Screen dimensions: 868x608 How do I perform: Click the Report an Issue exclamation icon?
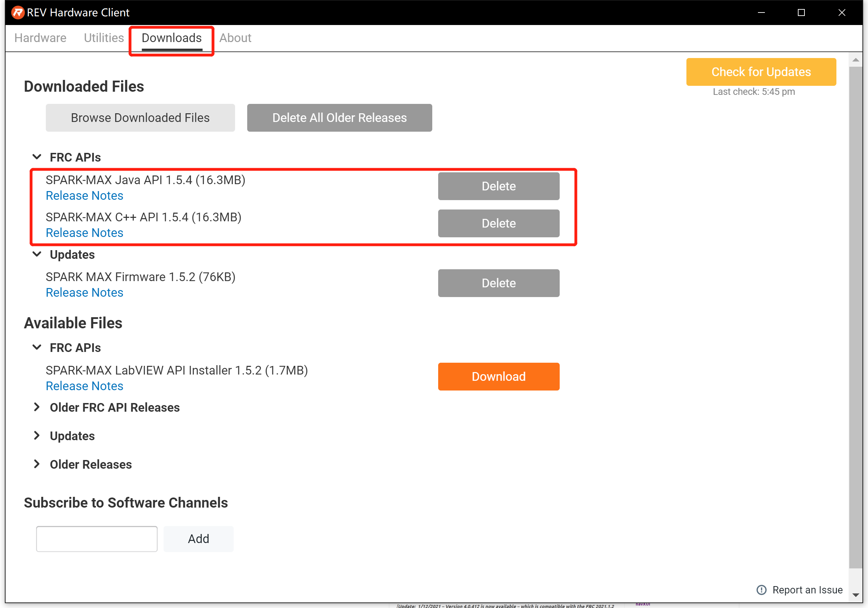pos(761,590)
